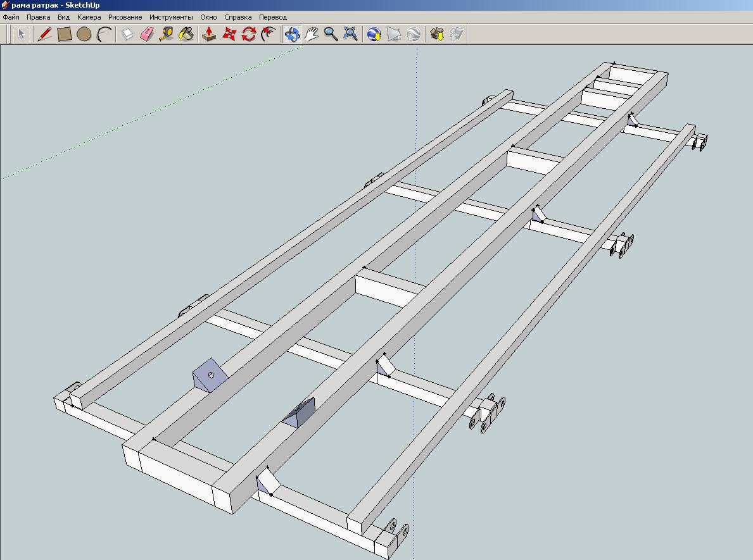
Task: Open the Справка menu
Action: coord(237,17)
